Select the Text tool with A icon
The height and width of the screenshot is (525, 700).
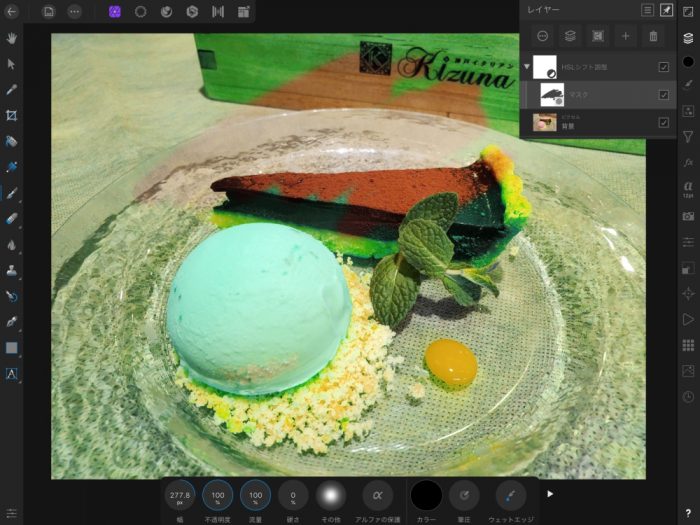click(12, 374)
